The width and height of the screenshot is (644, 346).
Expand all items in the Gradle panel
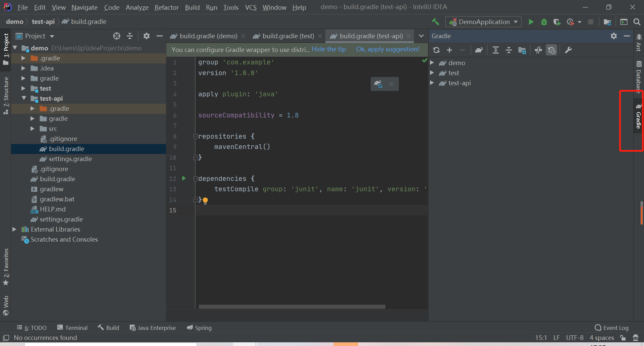pos(495,50)
